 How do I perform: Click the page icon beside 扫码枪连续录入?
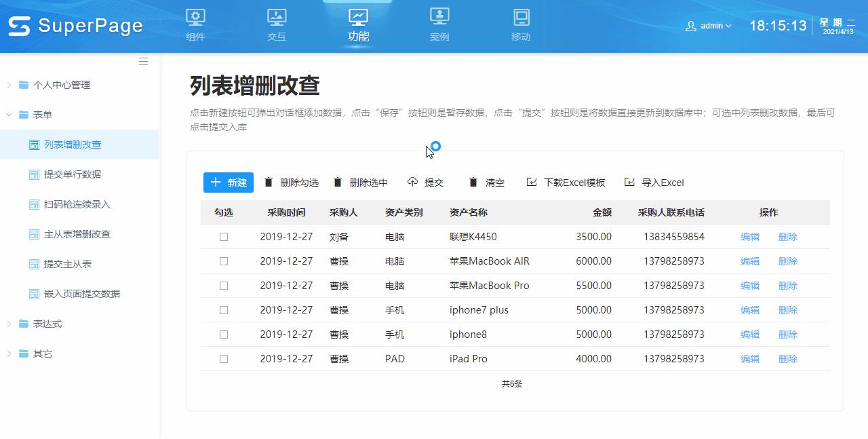[34, 204]
